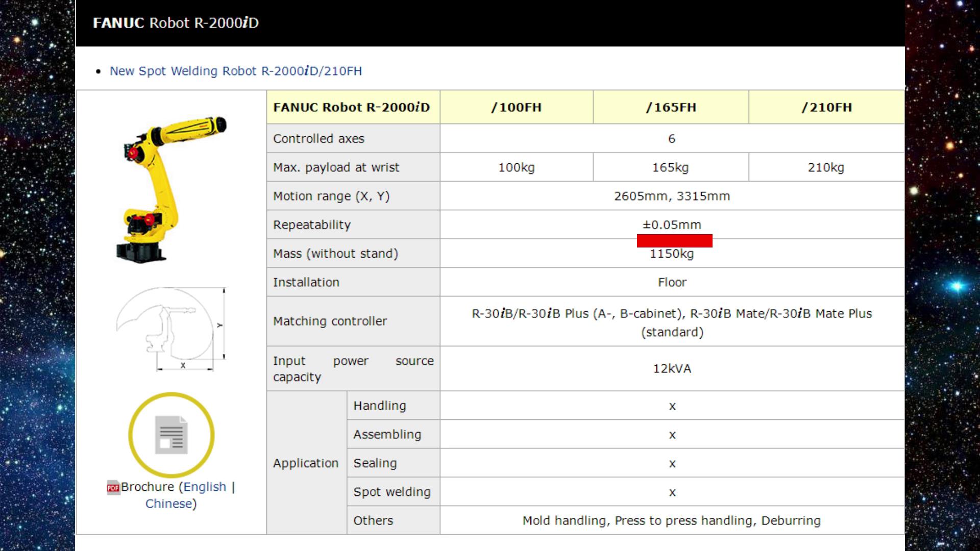Click the Motion range value 2605mm, 3315mm
Viewport: 980px width, 551px height.
pos(672,196)
